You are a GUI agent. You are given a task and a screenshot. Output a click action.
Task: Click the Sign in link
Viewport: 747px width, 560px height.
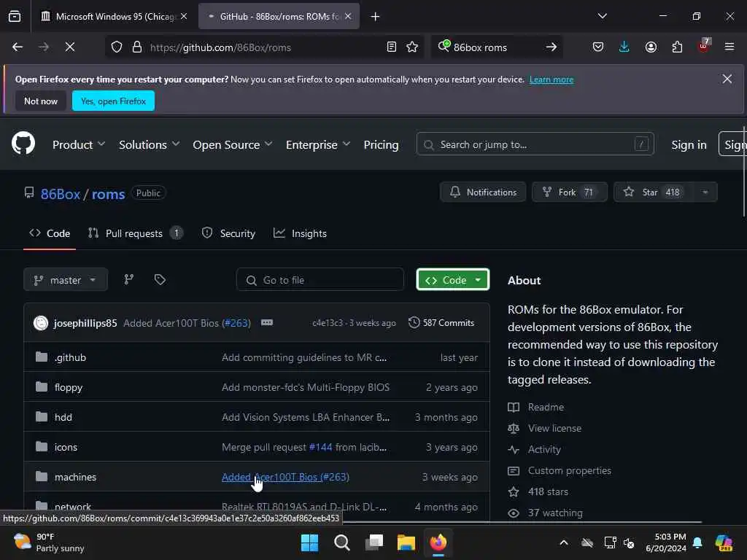[689, 145]
